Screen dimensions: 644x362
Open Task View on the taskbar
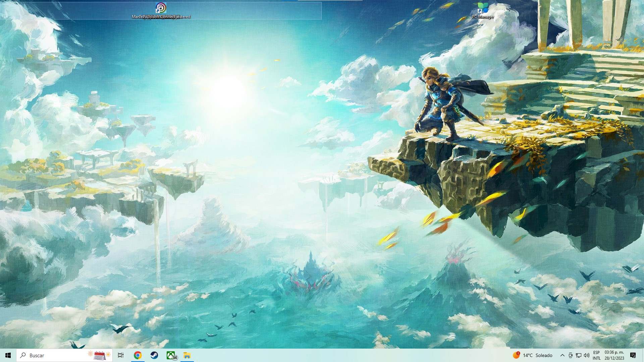click(121, 355)
